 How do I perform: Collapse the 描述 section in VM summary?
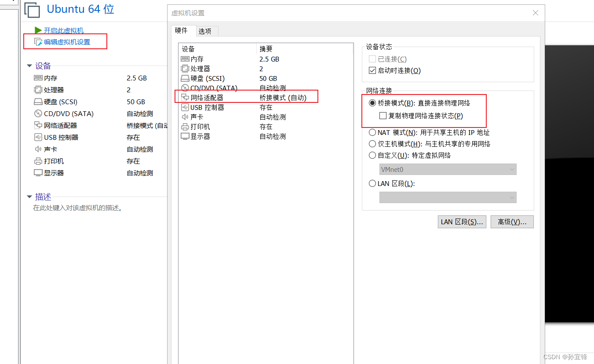click(x=29, y=197)
